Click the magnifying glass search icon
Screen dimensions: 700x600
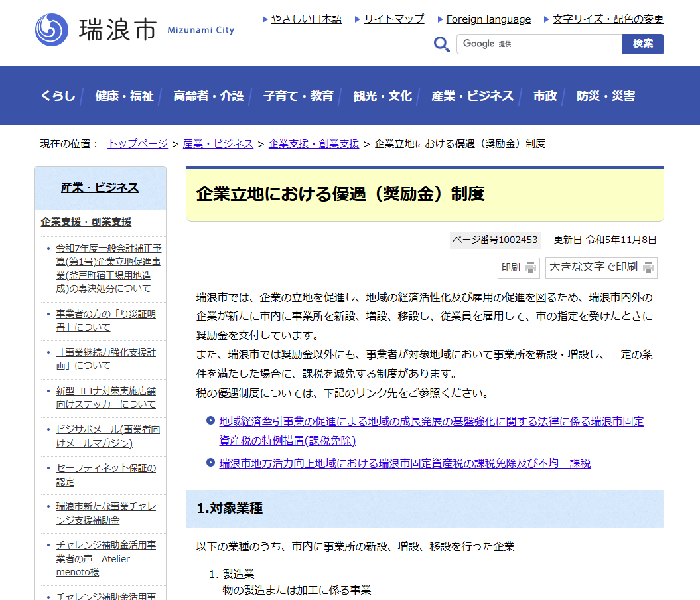[x=441, y=44]
